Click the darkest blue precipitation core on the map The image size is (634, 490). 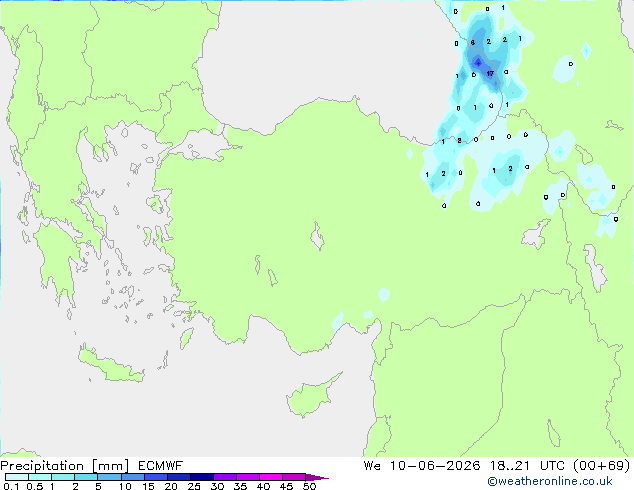click(x=478, y=63)
